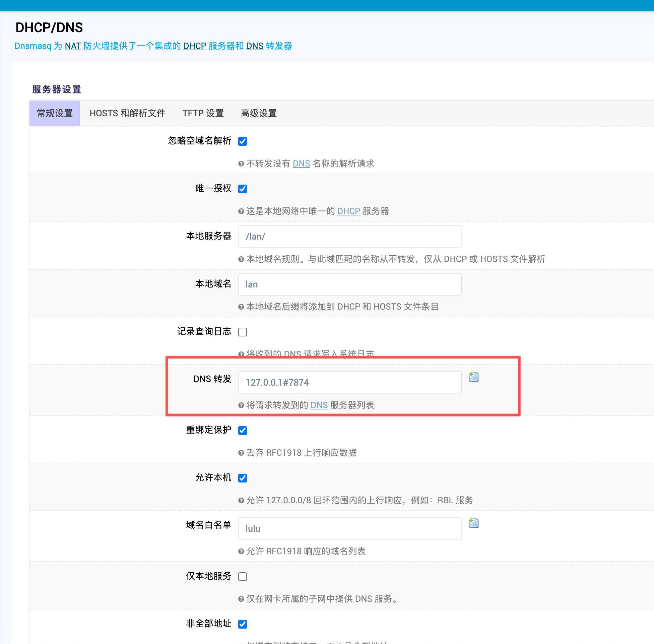Click the DNS 转发 field with 127.0.0.1#7874

350,383
